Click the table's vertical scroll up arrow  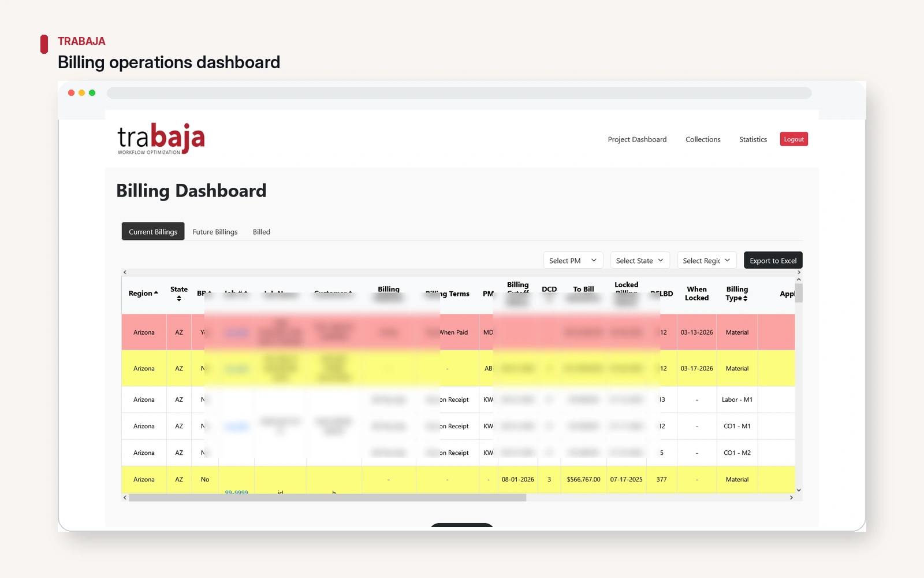[799, 280]
